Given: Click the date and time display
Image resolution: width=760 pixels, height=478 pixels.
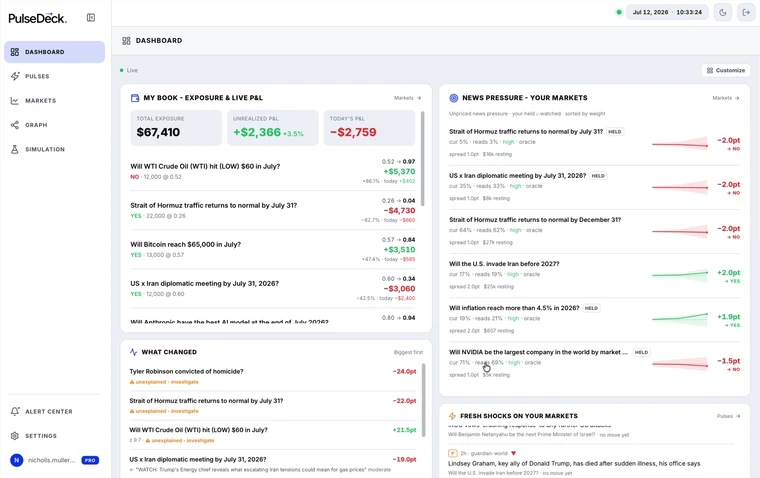Looking at the screenshot, I should 667,12.
